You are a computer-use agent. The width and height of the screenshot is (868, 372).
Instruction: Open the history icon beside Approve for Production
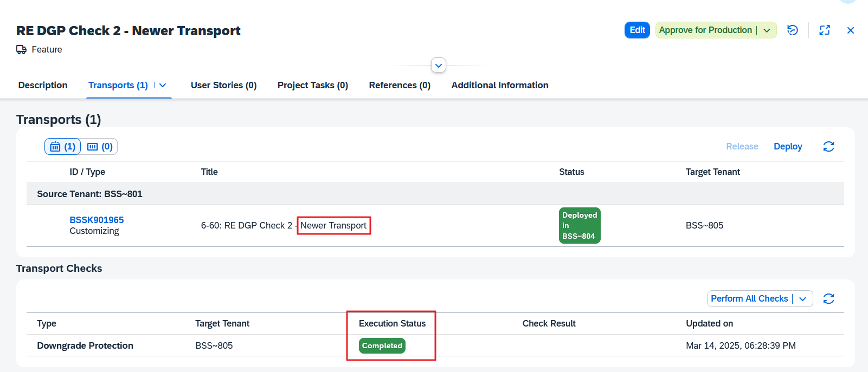[x=792, y=30]
